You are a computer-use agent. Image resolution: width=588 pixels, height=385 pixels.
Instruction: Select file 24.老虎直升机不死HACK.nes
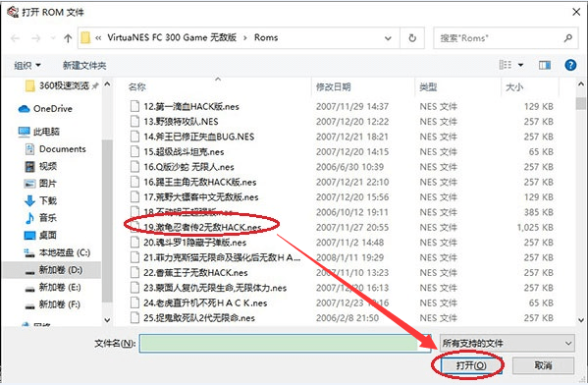coord(205,302)
